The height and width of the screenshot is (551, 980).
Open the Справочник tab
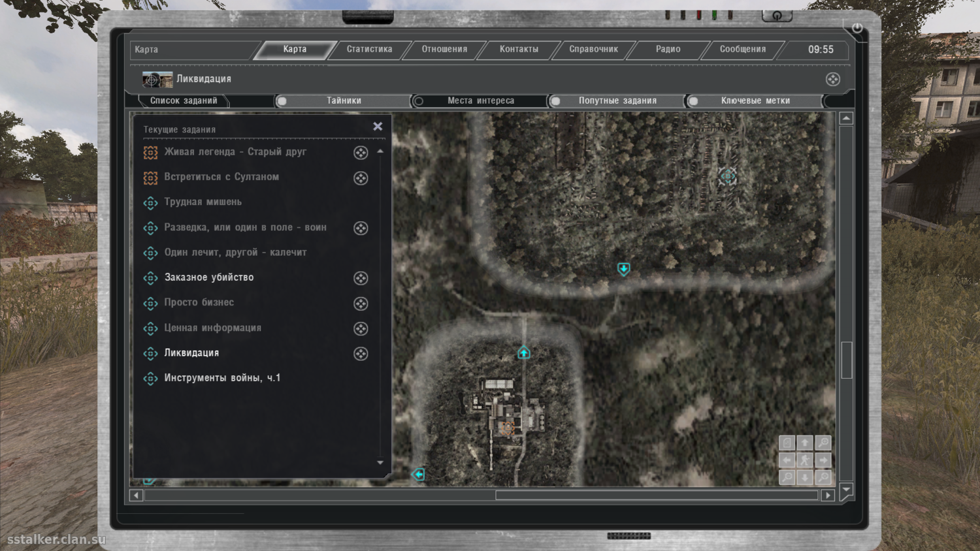coord(593,50)
